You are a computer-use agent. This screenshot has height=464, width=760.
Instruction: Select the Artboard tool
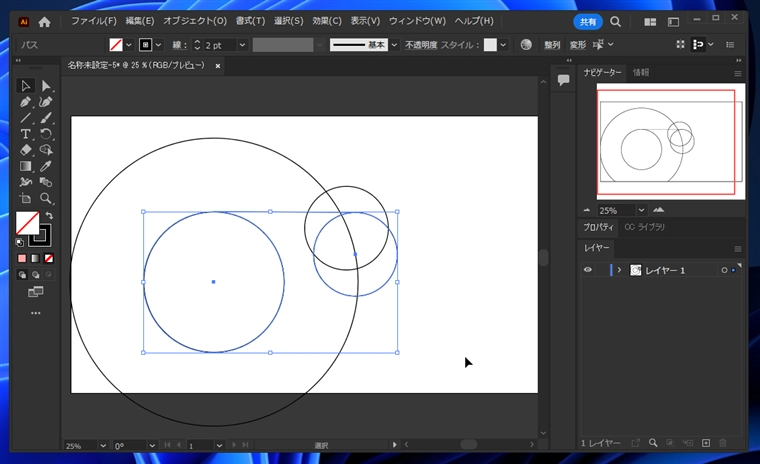coord(25,198)
